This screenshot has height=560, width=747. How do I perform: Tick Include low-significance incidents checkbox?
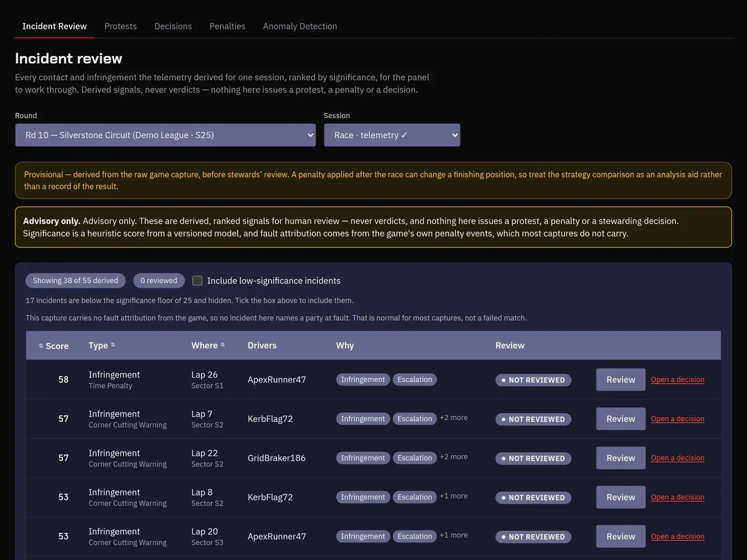tap(197, 281)
